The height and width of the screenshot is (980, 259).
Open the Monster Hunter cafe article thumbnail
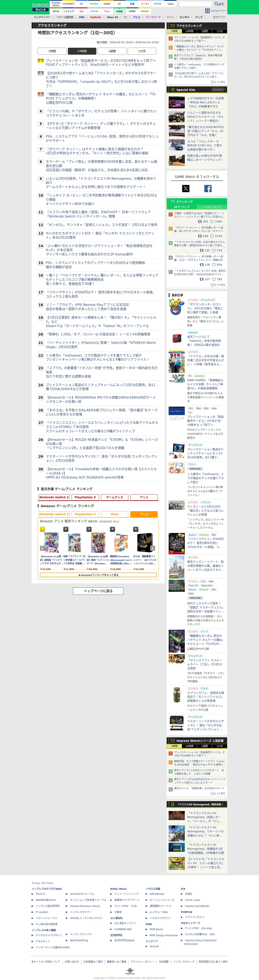pos(176,695)
